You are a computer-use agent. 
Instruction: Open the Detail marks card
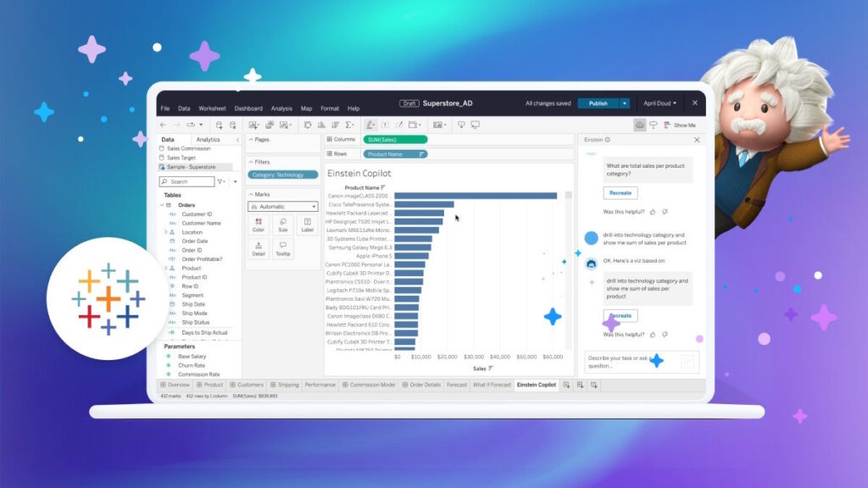coord(259,249)
